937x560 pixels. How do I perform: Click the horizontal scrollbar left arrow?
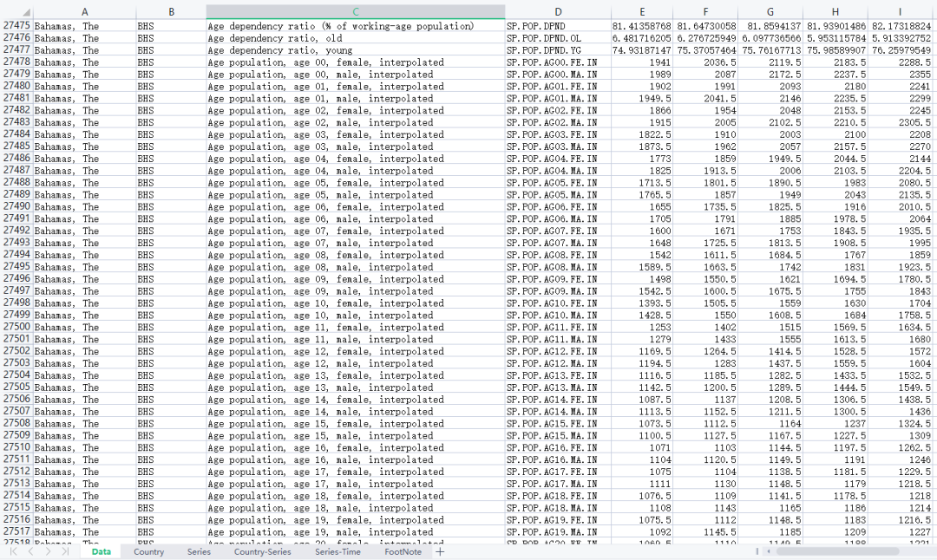(x=769, y=551)
